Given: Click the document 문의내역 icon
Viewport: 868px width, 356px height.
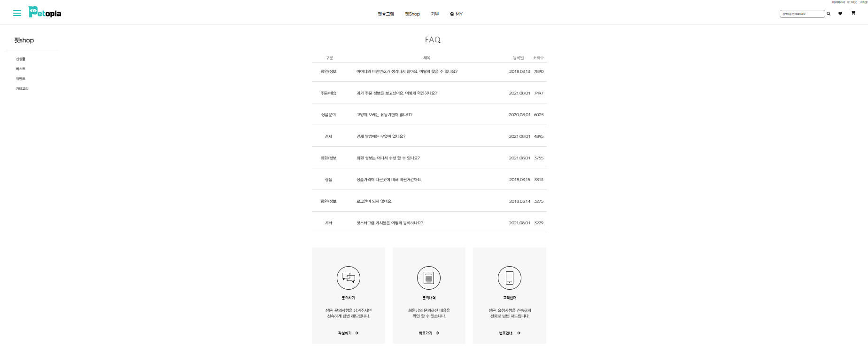Looking at the screenshot, I should pyautogui.click(x=429, y=278).
